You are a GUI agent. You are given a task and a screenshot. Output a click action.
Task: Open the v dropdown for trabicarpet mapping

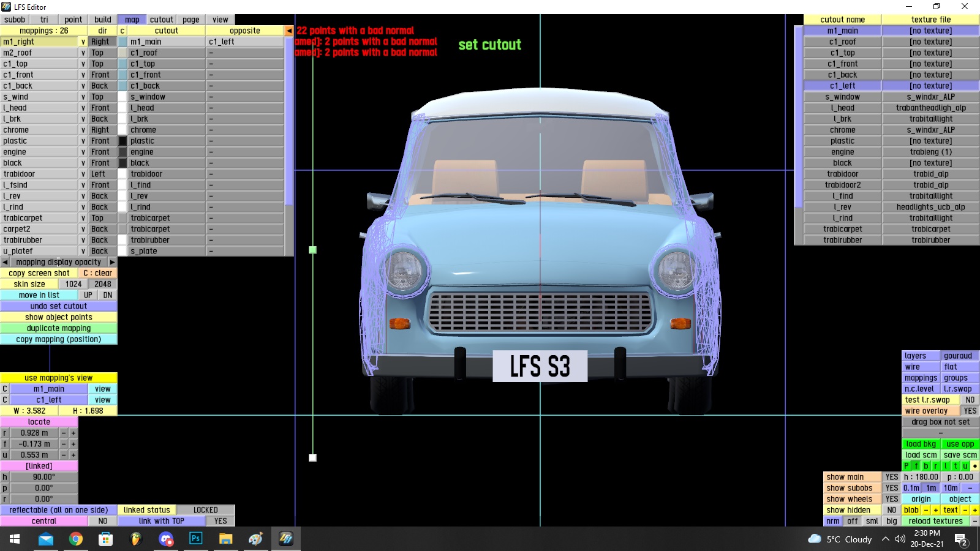click(x=83, y=218)
